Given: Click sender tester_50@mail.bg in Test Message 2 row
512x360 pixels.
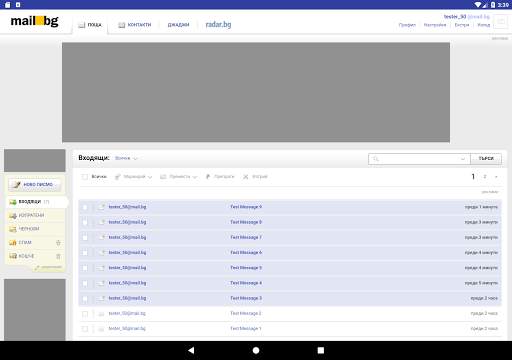Looking at the screenshot, I should [127, 313].
